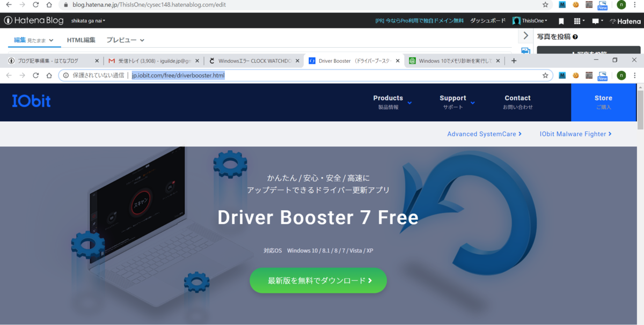The image size is (644, 325).
Task: Go back in the Driver Booster window
Action: coord(8,75)
